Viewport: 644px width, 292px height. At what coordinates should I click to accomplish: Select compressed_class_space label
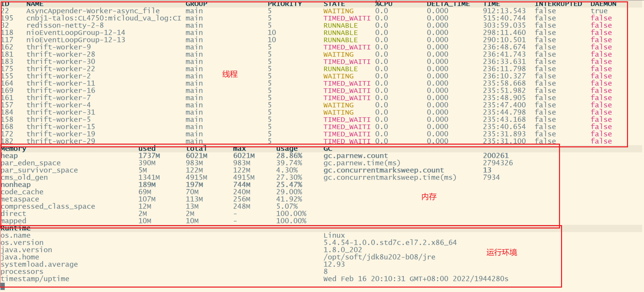48,206
